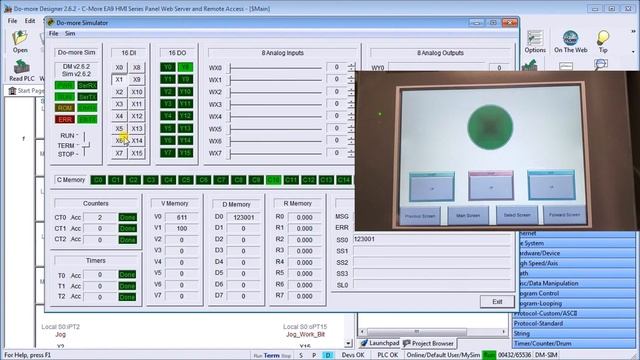Click the WX1 value spinner arrows
Image resolution: width=640 pixels, height=360 pixels.
coord(352,79)
